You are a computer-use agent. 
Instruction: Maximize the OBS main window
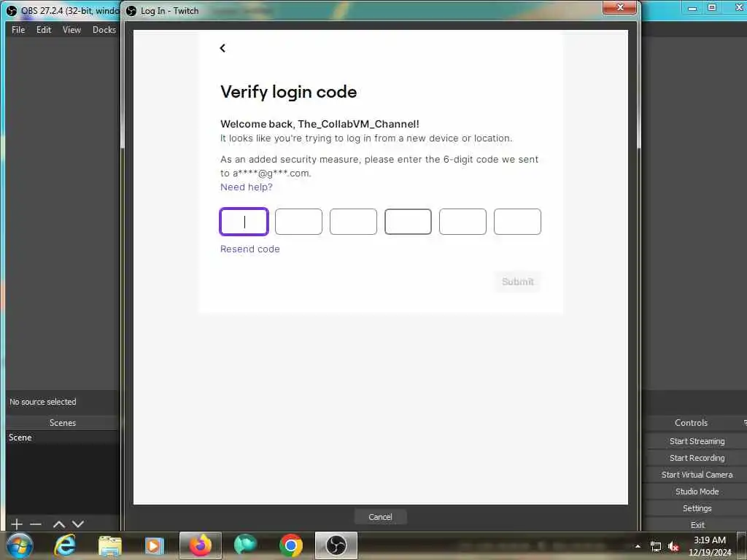(x=712, y=7)
